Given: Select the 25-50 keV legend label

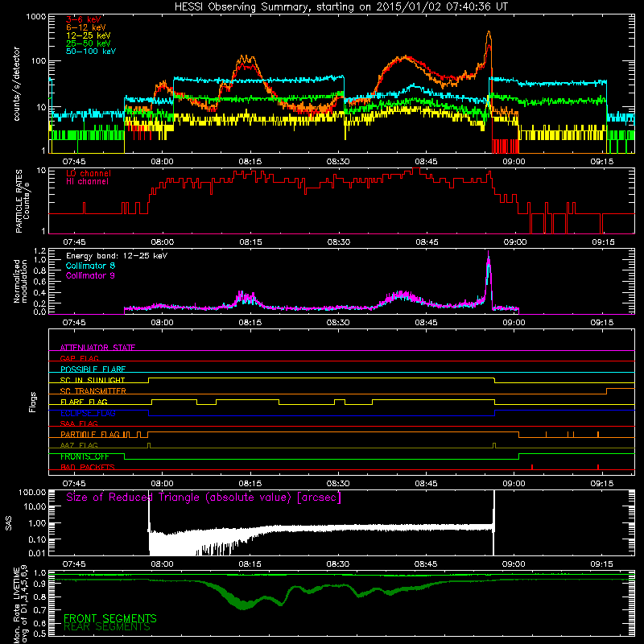Looking at the screenshot, I should pos(89,43).
